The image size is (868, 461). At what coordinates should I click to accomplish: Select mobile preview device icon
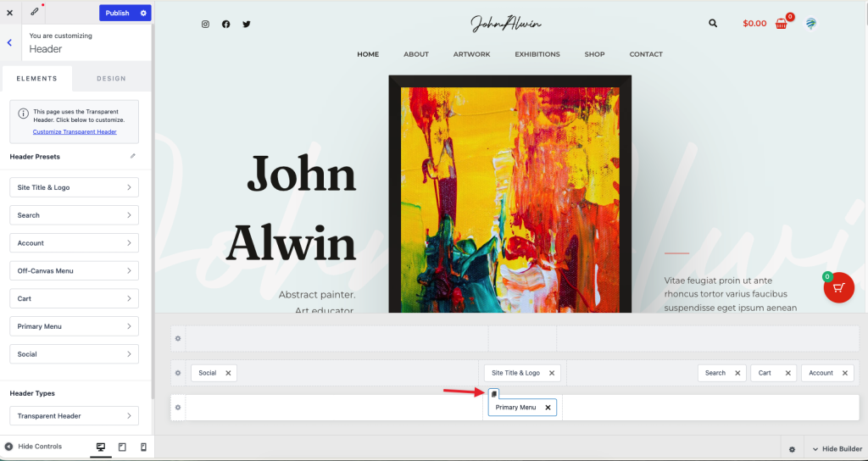143,447
